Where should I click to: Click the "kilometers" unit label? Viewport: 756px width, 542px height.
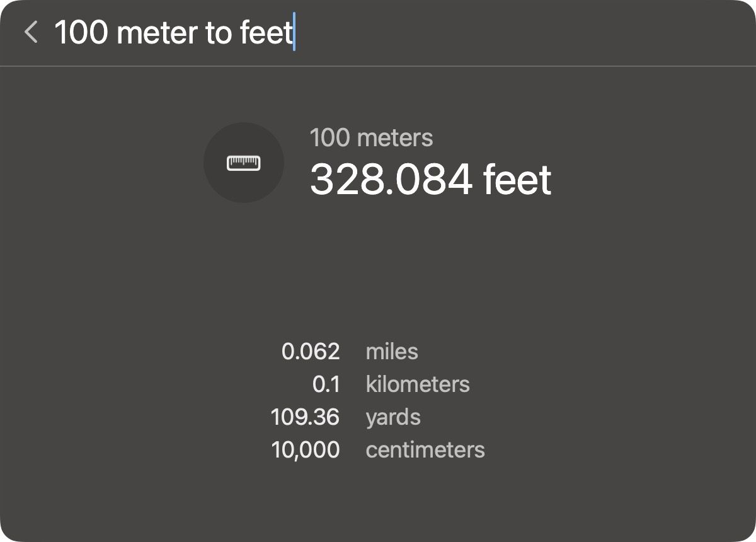[417, 384]
